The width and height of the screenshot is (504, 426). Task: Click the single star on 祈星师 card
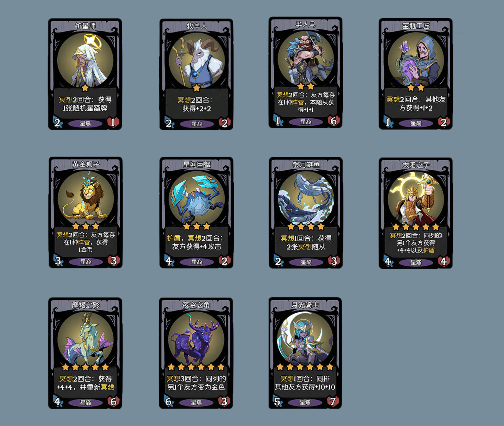85,88
